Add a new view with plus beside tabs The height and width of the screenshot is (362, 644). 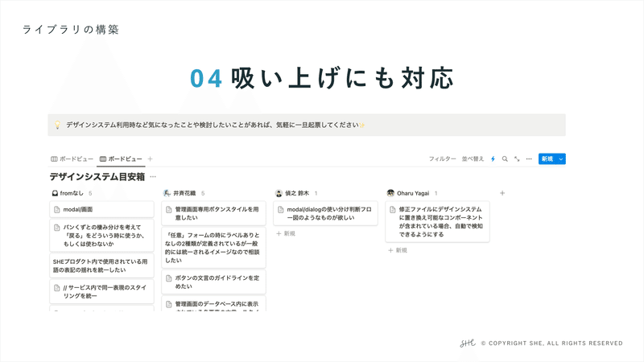(150, 158)
